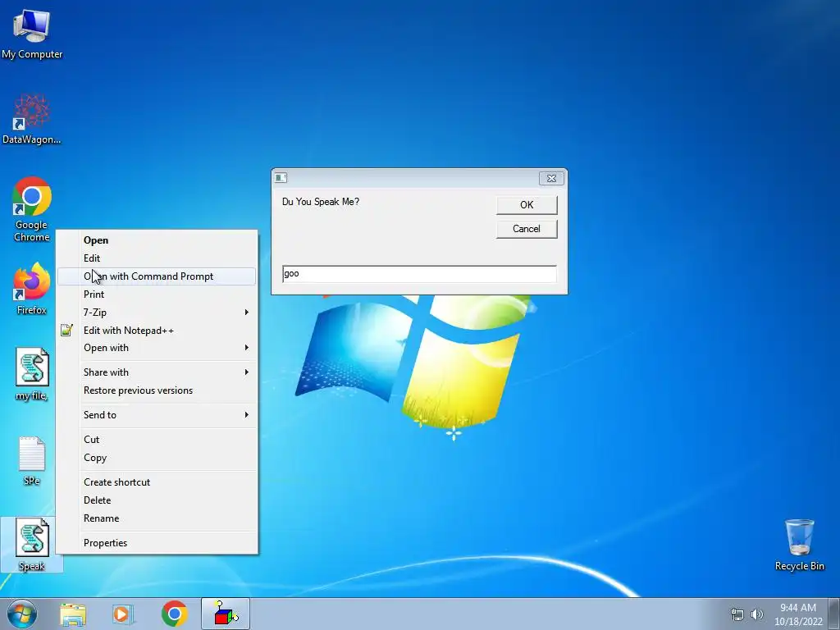
Task: Choose Print in the context menu
Action: pos(157,294)
